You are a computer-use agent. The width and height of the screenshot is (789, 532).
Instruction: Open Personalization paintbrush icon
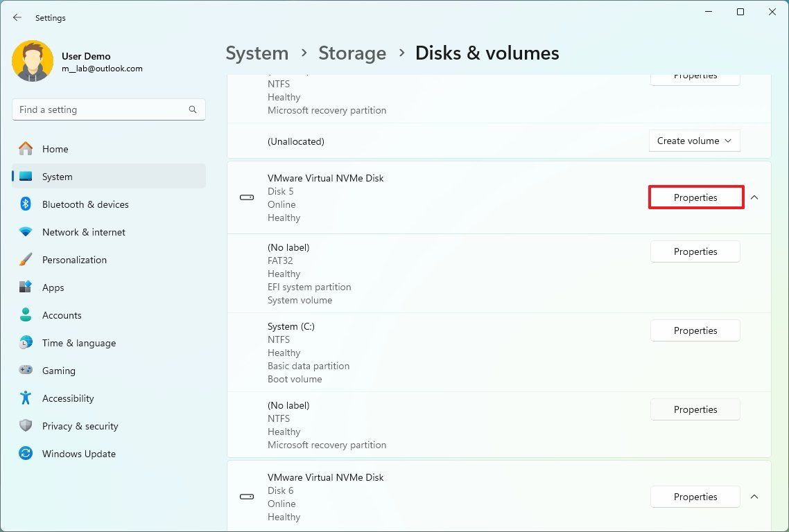26,260
